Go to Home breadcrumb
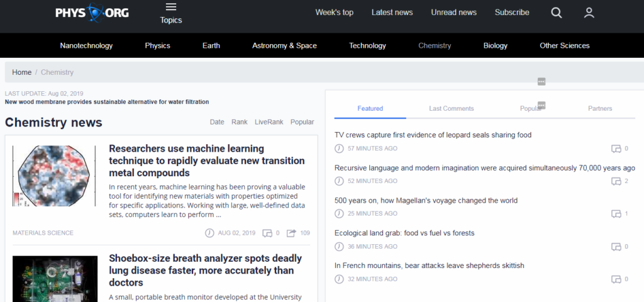Image resolution: width=644 pixels, height=302 pixels. coord(22,72)
